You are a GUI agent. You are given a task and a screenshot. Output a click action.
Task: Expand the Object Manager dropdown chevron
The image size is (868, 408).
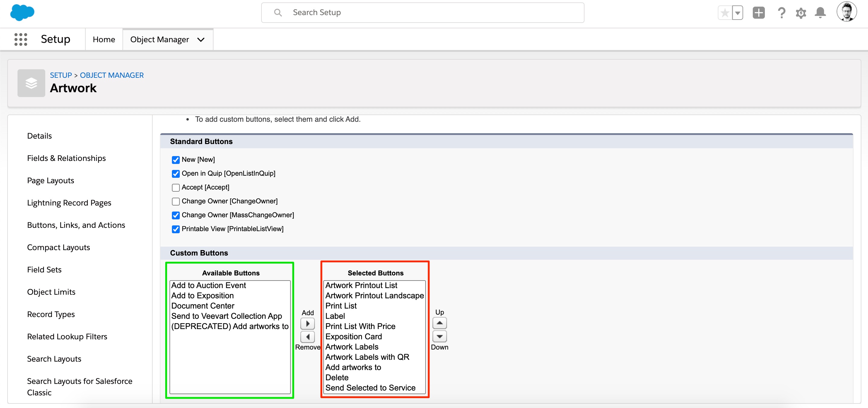click(x=201, y=39)
